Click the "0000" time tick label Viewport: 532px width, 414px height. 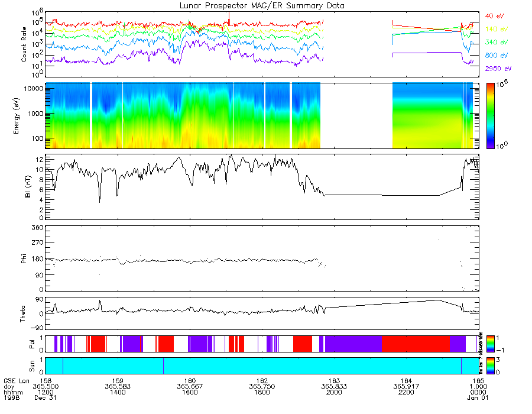[x=478, y=392]
